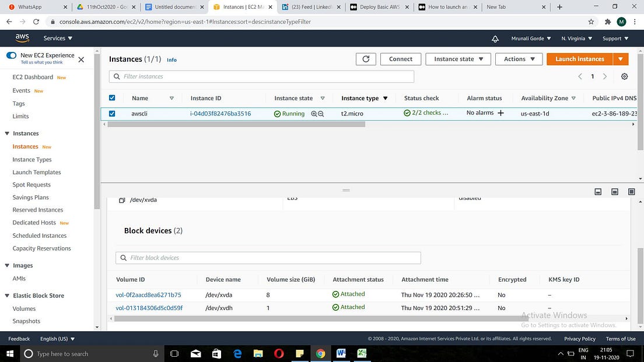Uncheck the awscli instance checkbox
644x362 pixels.
(112, 114)
